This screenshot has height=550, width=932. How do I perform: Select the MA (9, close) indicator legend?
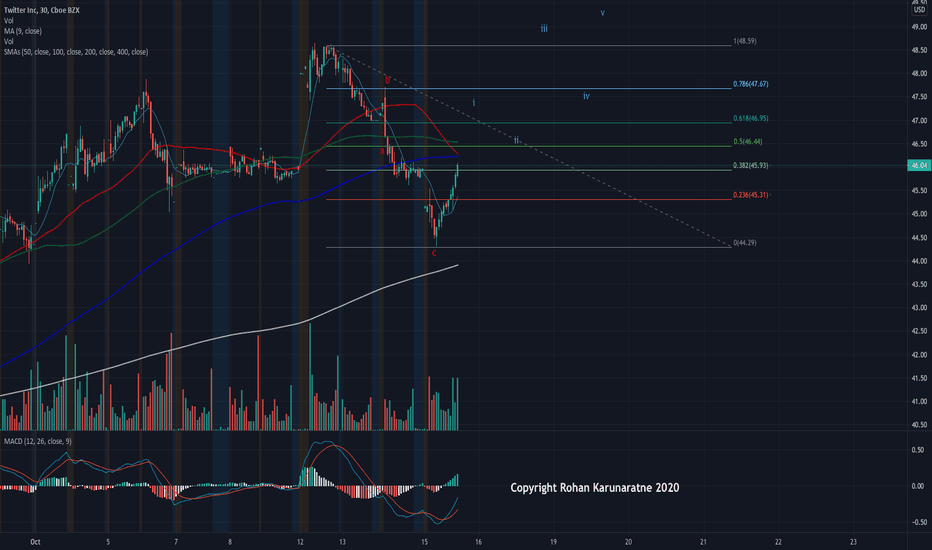click(23, 31)
